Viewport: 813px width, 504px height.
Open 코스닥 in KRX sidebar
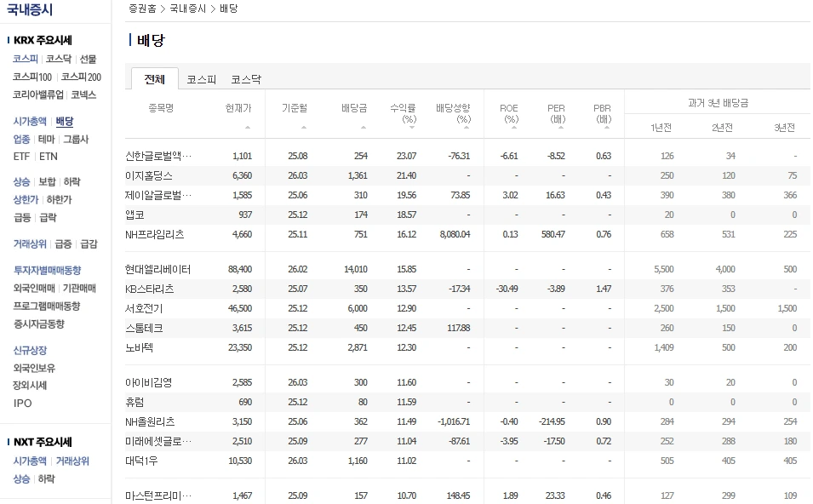tap(59, 59)
